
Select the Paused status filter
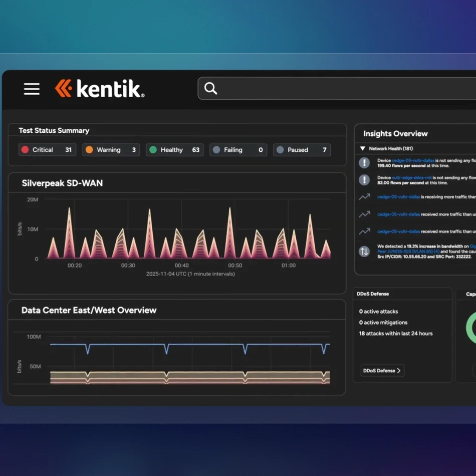(302, 150)
